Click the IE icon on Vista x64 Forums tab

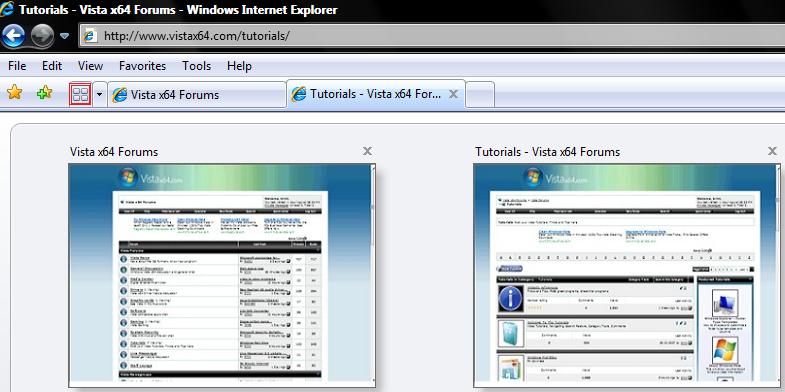[x=120, y=95]
